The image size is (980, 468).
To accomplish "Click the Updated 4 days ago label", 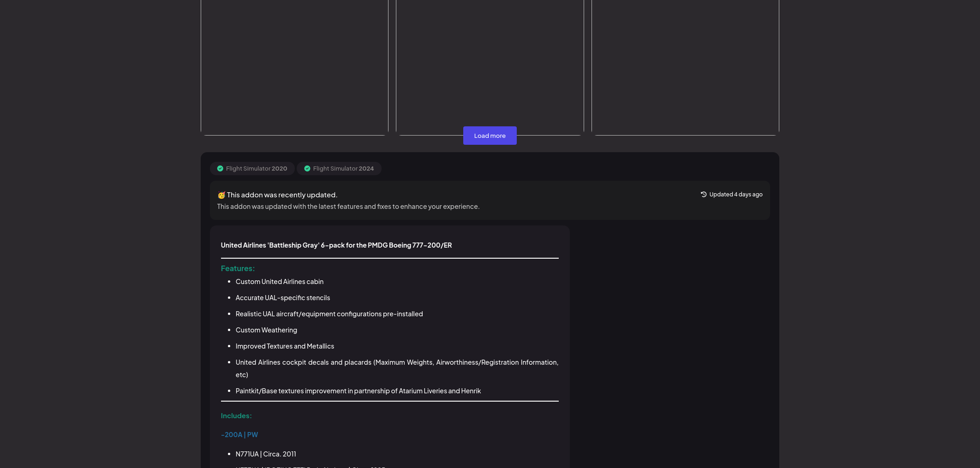I will (x=735, y=195).
